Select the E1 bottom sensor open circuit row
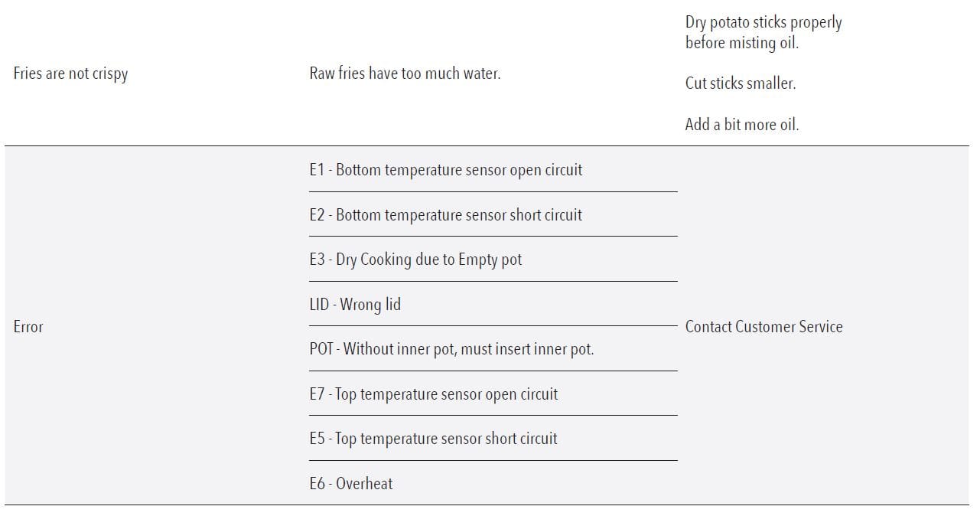 click(x=445, y=170)
